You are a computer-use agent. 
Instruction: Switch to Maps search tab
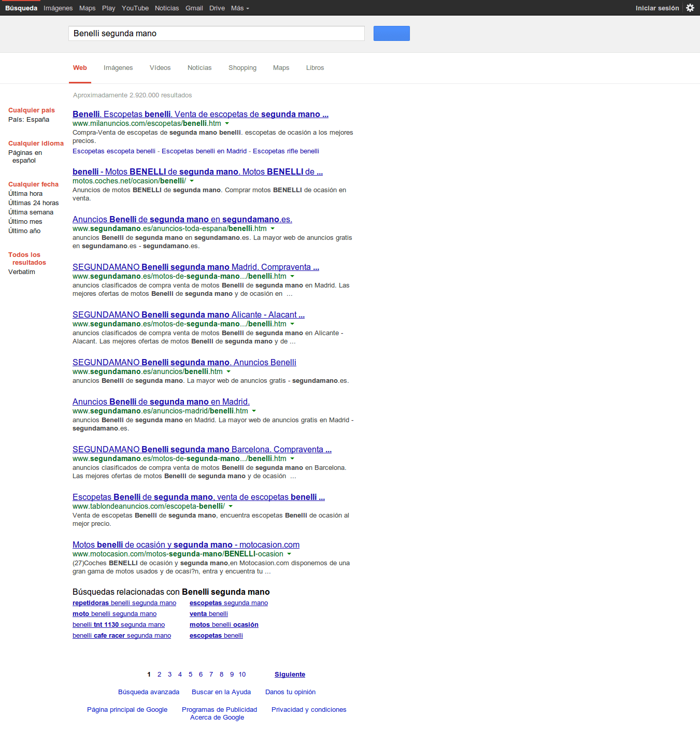coord(281,68)
